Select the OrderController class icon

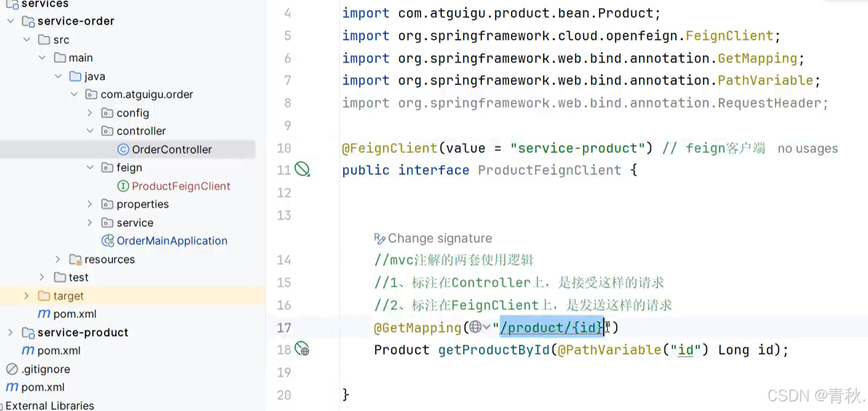point(123,150)
